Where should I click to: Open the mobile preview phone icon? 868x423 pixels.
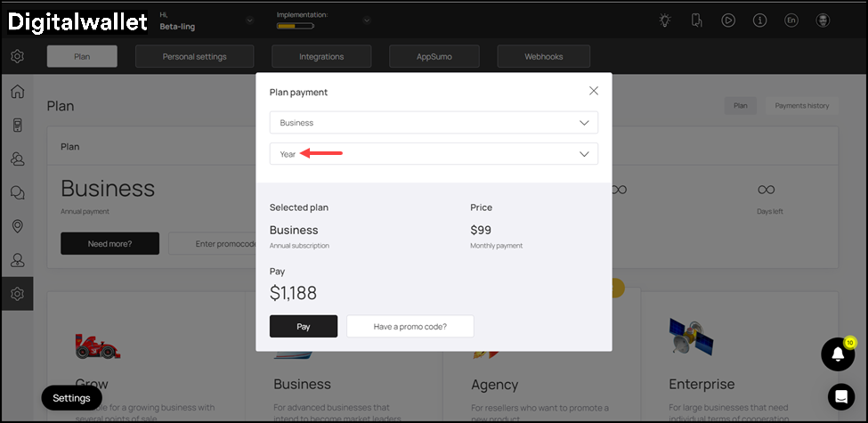coord(697,20)
